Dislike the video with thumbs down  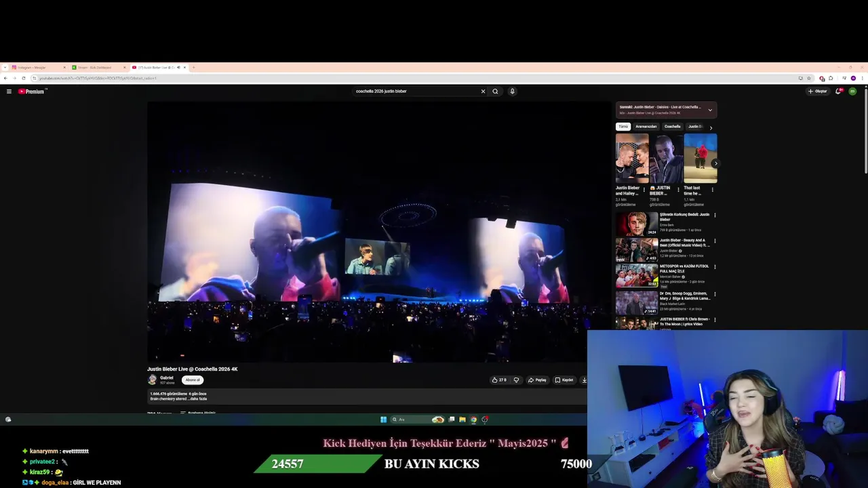click(x=516, y=380)
